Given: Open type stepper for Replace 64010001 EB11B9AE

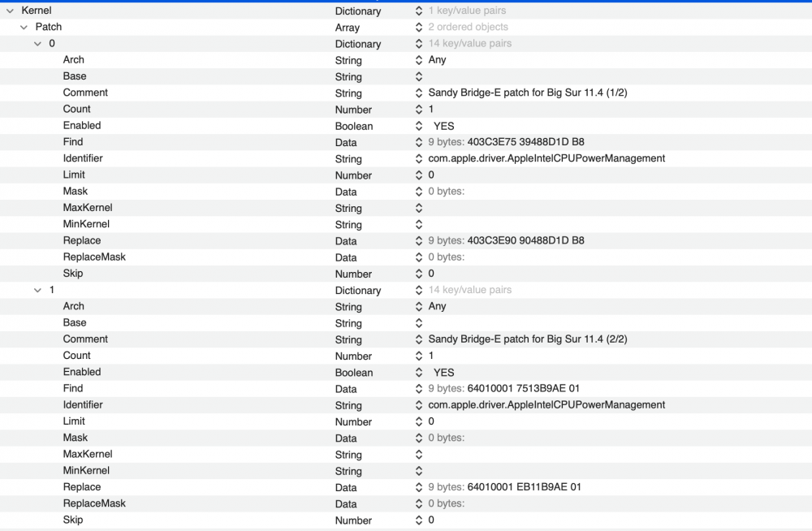Looking at the screenshot, I should [419, 487].
